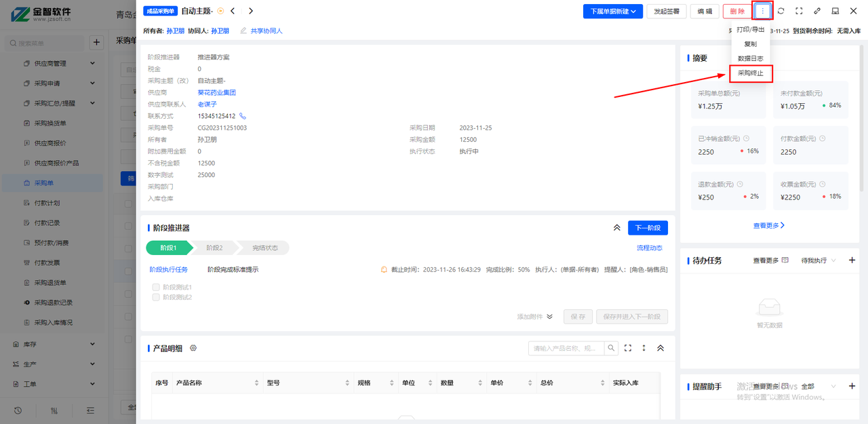Expand the 生产 sidebar group

(53, 364)
